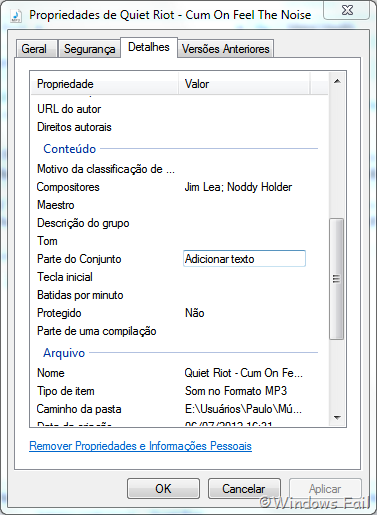Click the Não value for Protegido
This screenshot has width=377, height=515.
tap(195, 313)
